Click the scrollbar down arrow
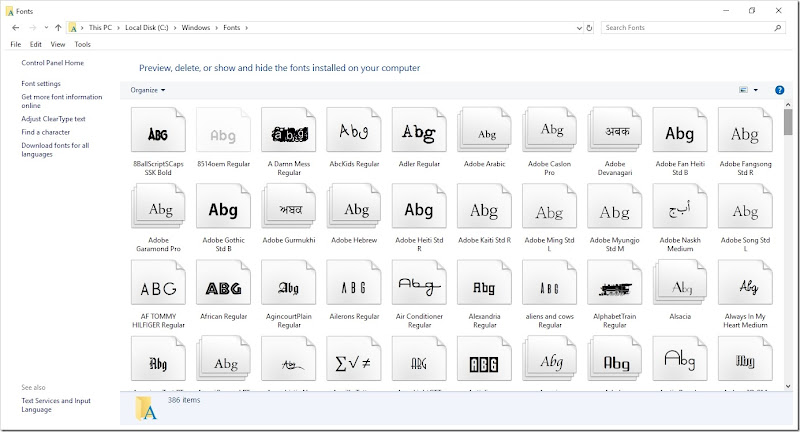This screenshot has width=800, height=432. pos(788,386)
